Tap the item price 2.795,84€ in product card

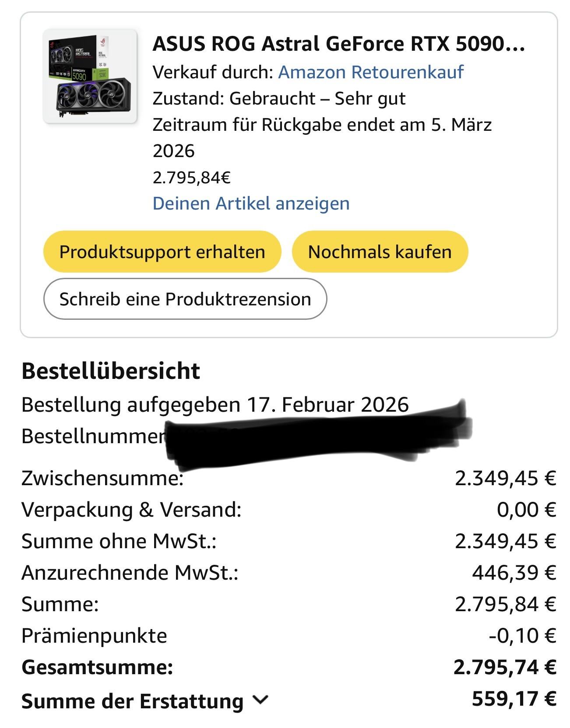pyautogui.click(x=192, y=178)
